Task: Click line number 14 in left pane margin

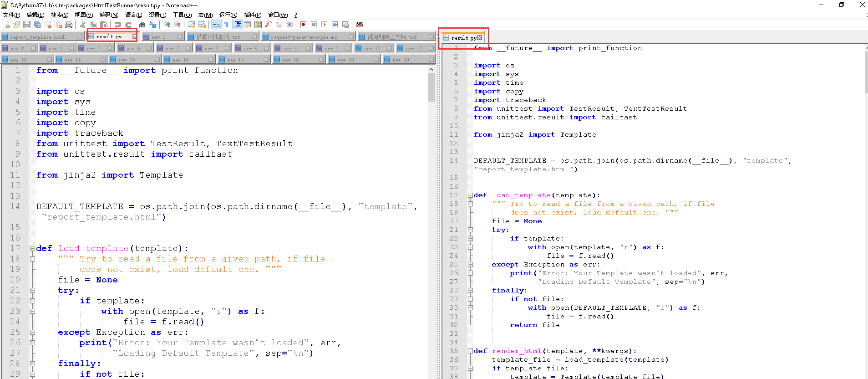Action: coord(15,206)
